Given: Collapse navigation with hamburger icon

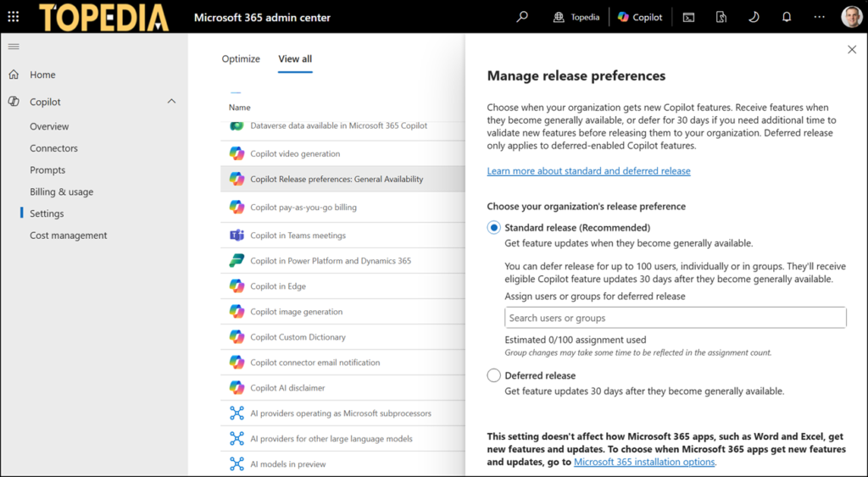Looking at the screenshot, I should click(x=14, y=47).
